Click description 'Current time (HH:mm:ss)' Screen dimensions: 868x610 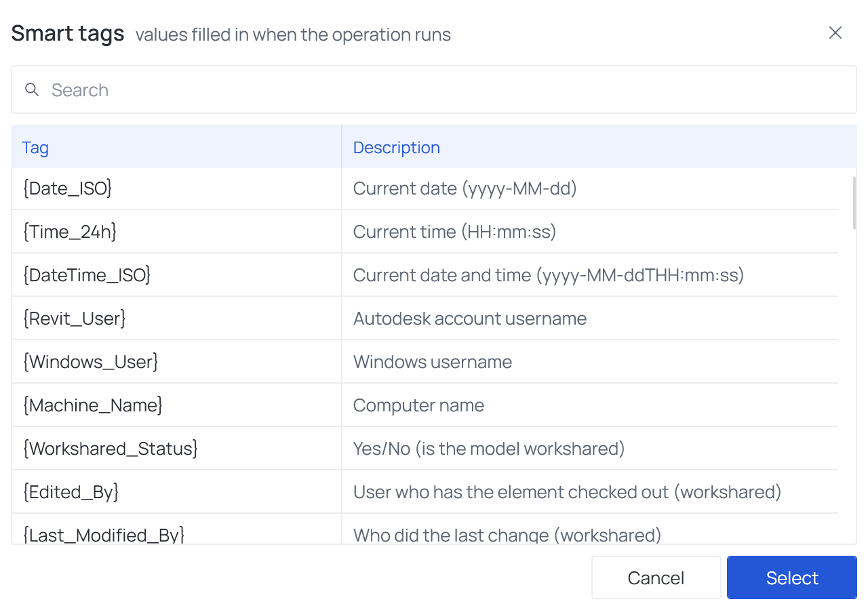click(x=455, y=232)
